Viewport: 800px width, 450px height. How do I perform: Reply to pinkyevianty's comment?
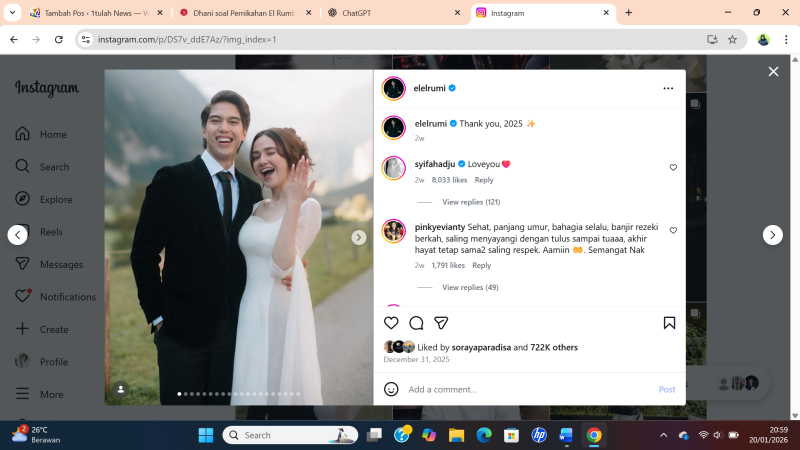point(481,265)
